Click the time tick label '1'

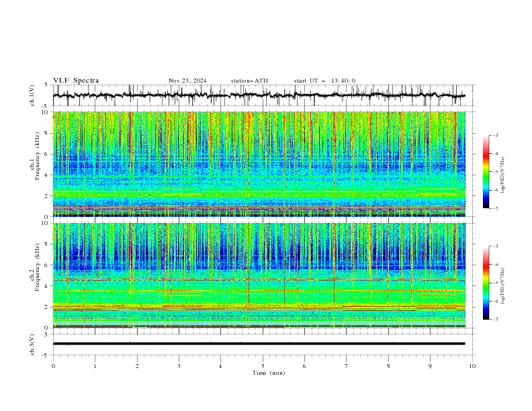pos(95,366)
